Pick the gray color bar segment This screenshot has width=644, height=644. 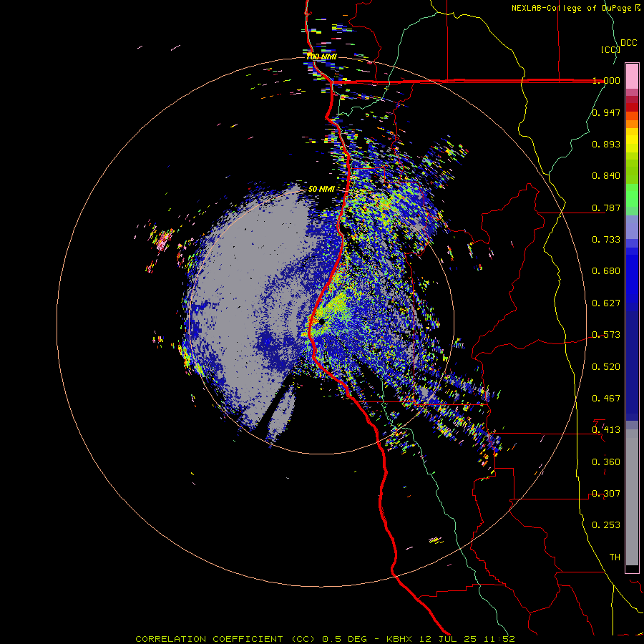[x=632, y=497]
